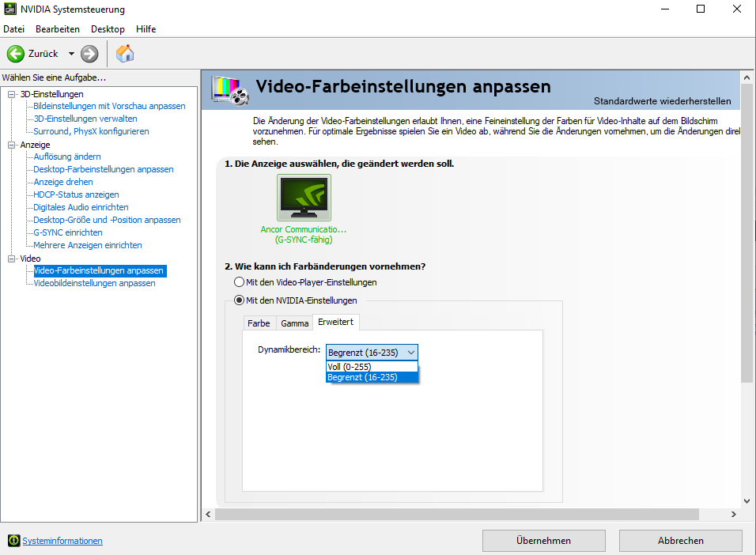Open 'Auflösung ändern' in the task tree
Image resolution: width=756 pixels, height=555 pixels.
(x=67, y=157)
